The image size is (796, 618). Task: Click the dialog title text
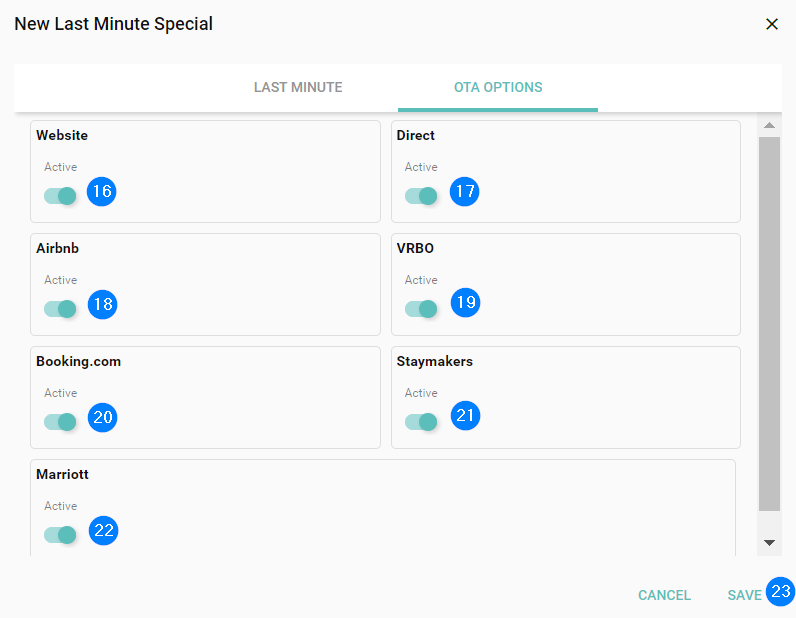[113, 24]
